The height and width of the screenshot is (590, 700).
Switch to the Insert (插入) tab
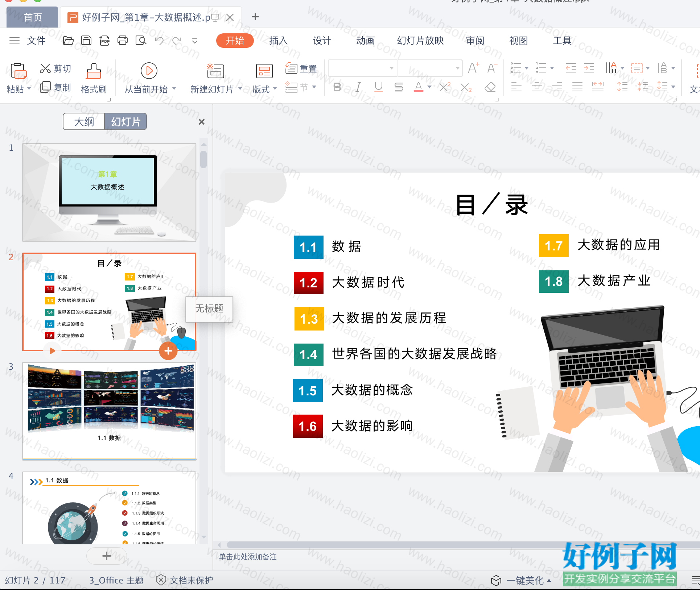[279, 41]
